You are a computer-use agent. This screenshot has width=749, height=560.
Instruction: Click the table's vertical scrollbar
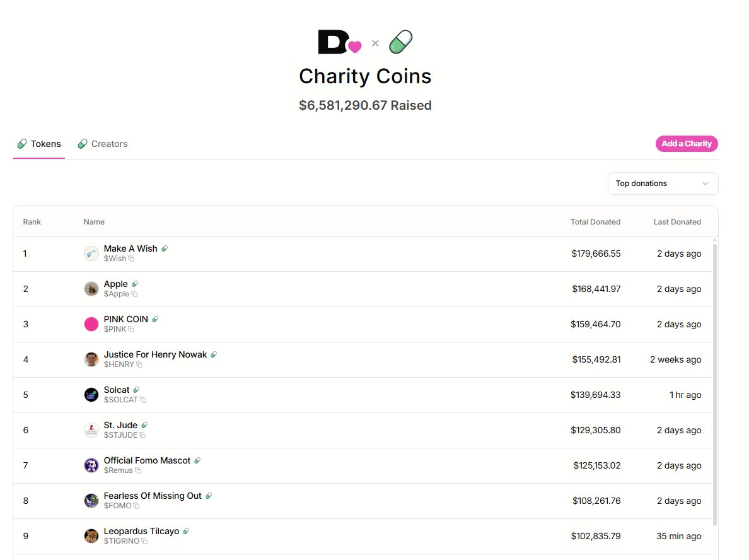pos(715,385)
